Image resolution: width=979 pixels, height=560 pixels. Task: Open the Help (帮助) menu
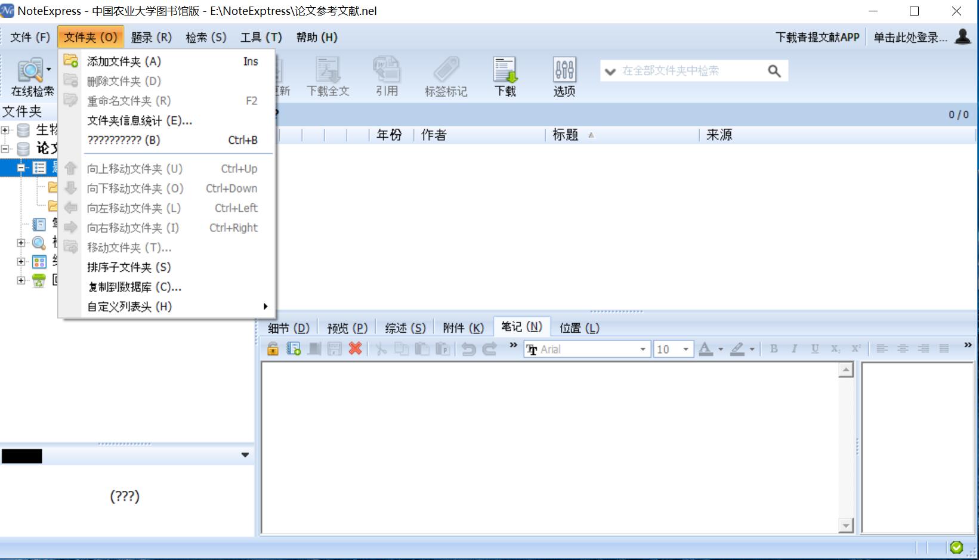(x=317, y=37)
